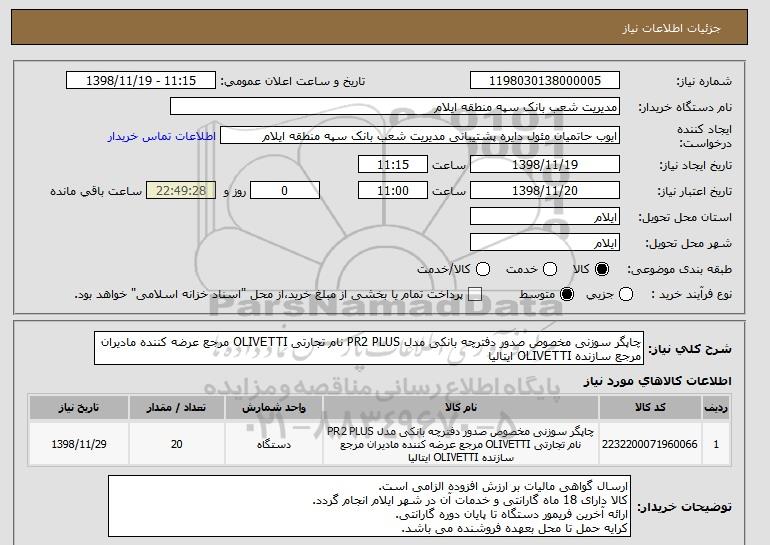Click the creation time field 11:15
The height and width of the screenshot is (545, 770).
coord(393,164)
